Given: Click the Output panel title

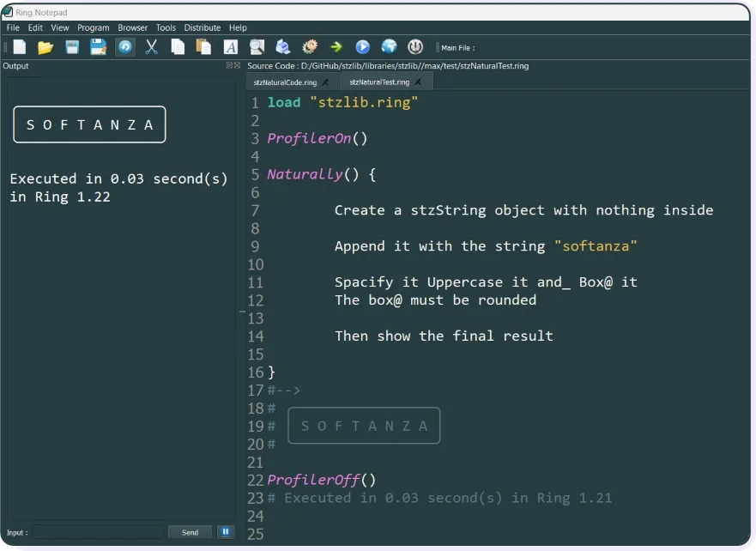Looking at the screenshot, I should [x=15, y=65].
